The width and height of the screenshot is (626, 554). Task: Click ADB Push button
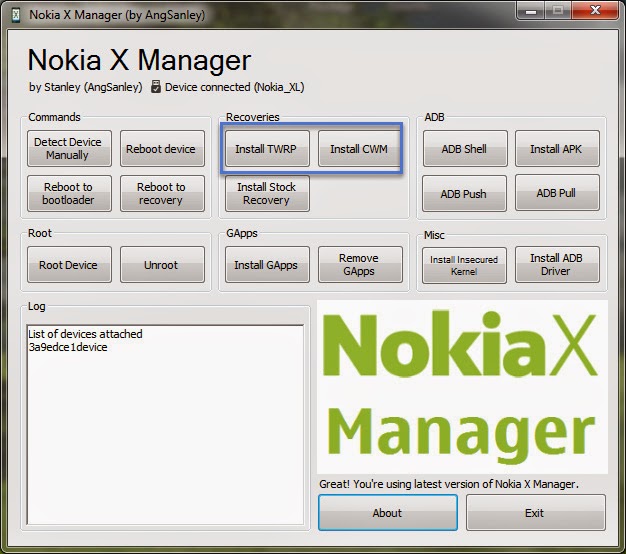(464, 193)
